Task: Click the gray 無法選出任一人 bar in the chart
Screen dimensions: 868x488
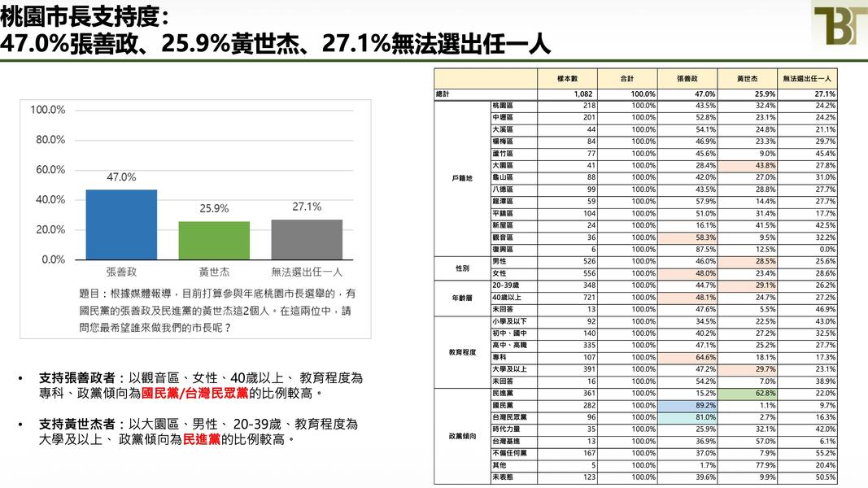Action: (x=307, y=240)
